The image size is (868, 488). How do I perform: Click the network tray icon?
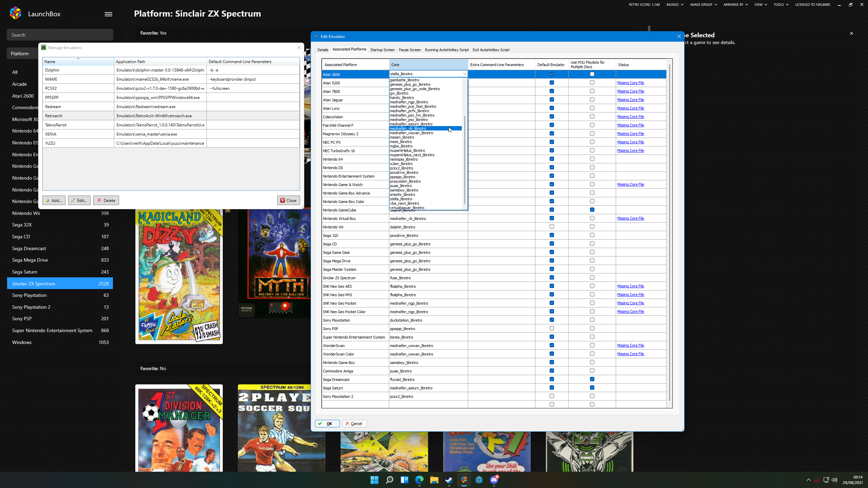(x=826, y=480)
